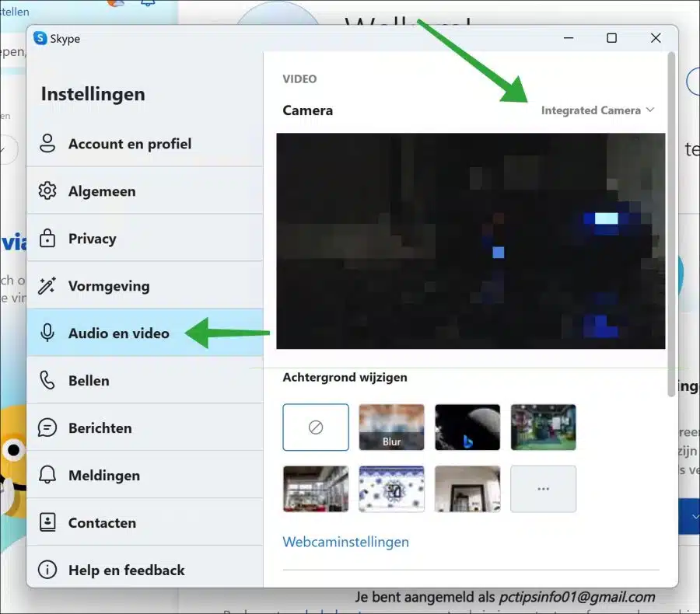Click the camera preview video area
The height and width of the screenshot is (614, 700).
(471, 241)
